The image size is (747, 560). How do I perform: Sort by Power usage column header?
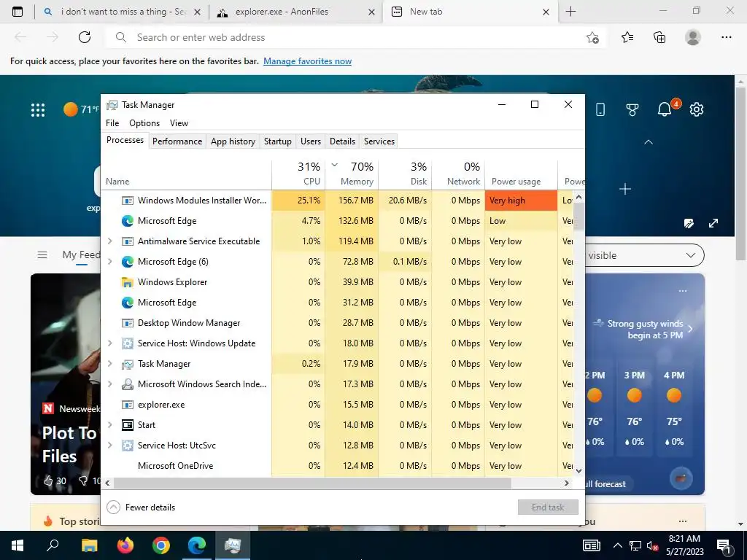(x=521, y=174)
